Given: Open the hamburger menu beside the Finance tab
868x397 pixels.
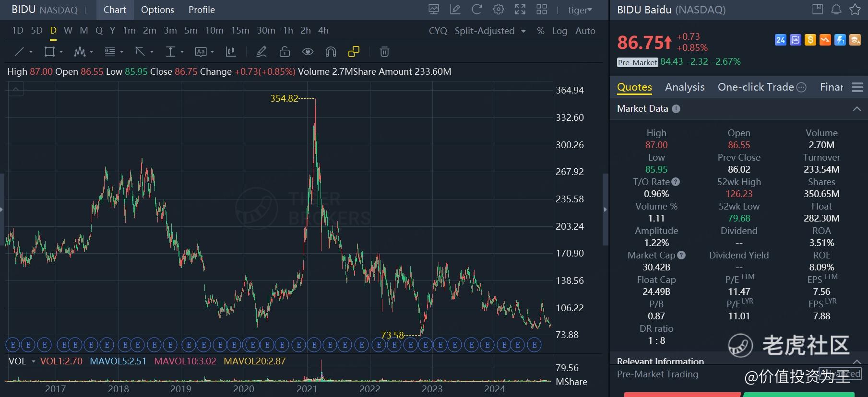Looking at the screenshot, I should (857, 87).
